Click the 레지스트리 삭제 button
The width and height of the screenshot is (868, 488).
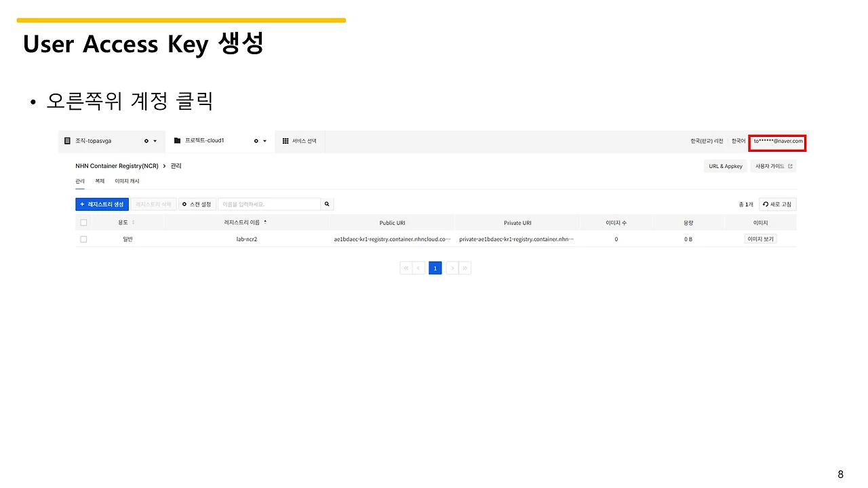pyautogui.click(x=153, y=204)
